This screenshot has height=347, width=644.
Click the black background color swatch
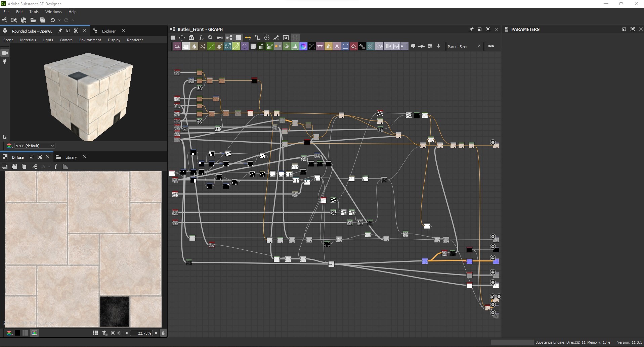[17, 333]
